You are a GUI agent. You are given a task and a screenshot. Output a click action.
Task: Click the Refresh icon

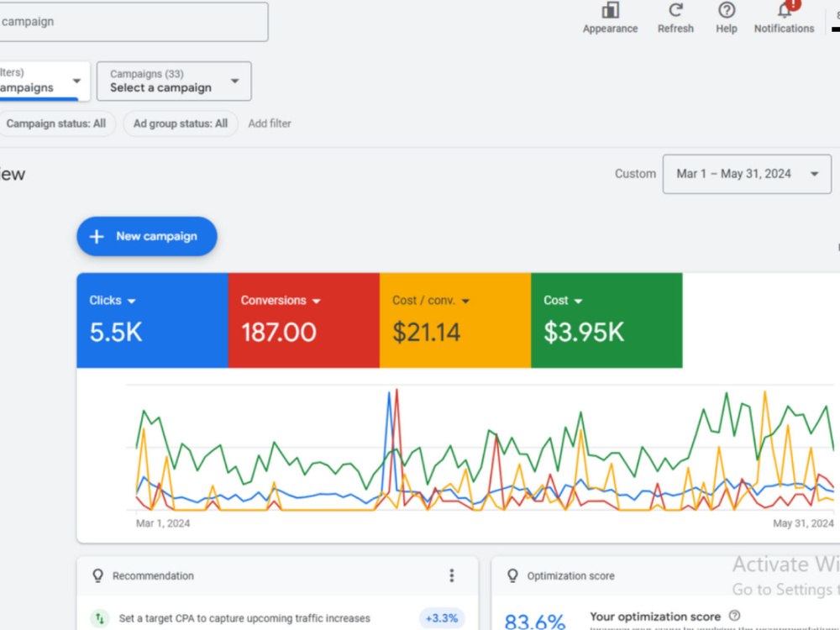(675, 10)
